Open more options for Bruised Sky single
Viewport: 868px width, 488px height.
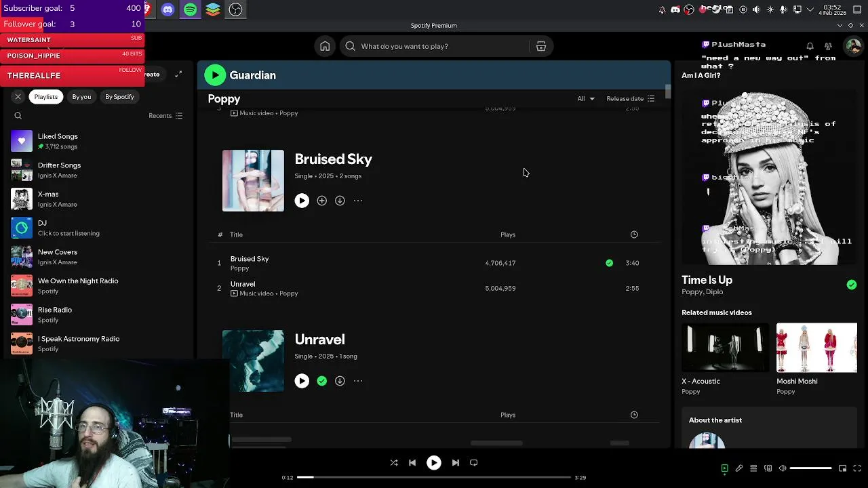coord(358,201)
